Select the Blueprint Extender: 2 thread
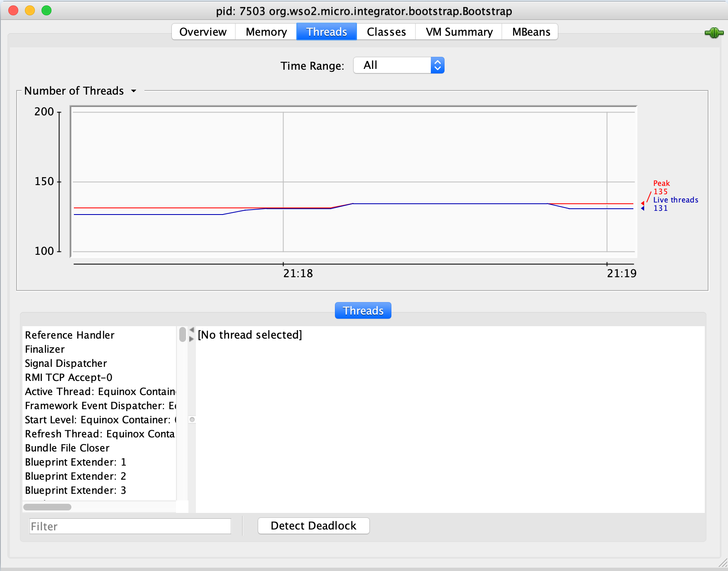This screenshot has height=571, width=728. [76, 476]
